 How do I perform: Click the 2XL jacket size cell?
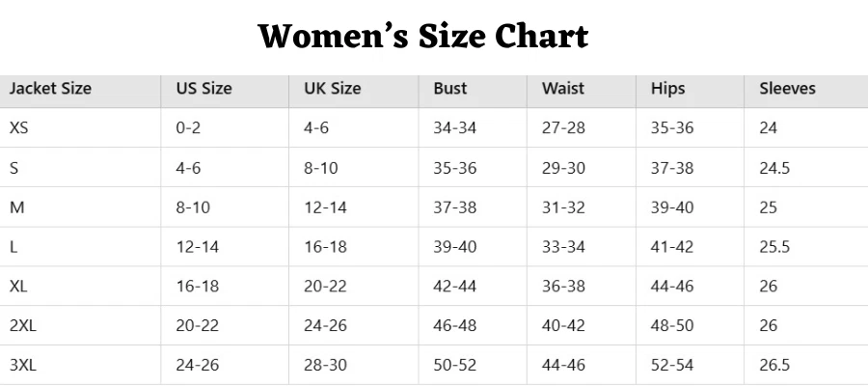point(23,326)
